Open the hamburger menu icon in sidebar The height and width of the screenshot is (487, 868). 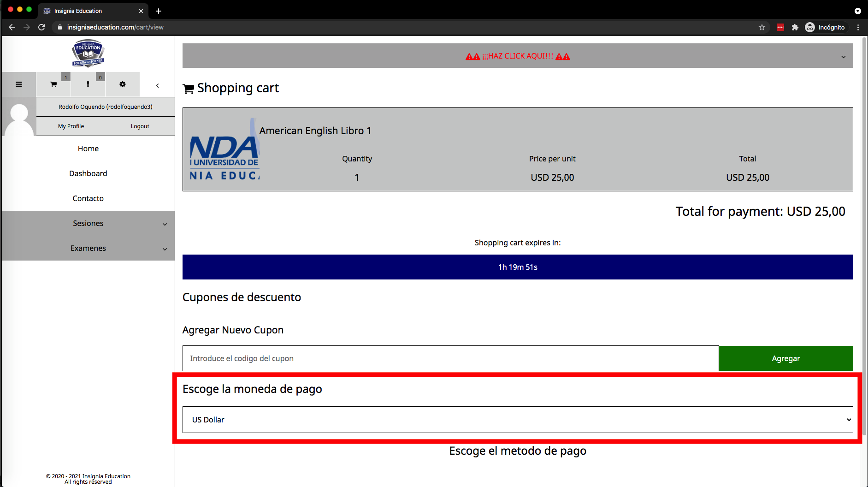pos(19,84)
